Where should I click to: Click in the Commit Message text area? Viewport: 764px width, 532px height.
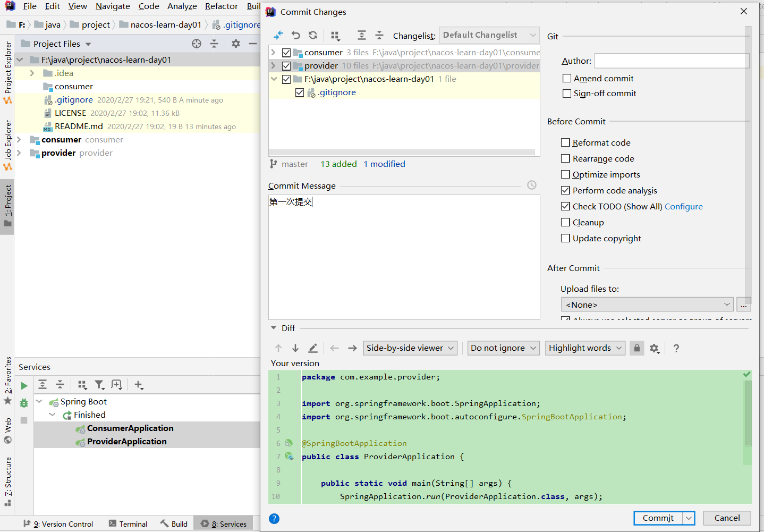click(x=404, y=257)
